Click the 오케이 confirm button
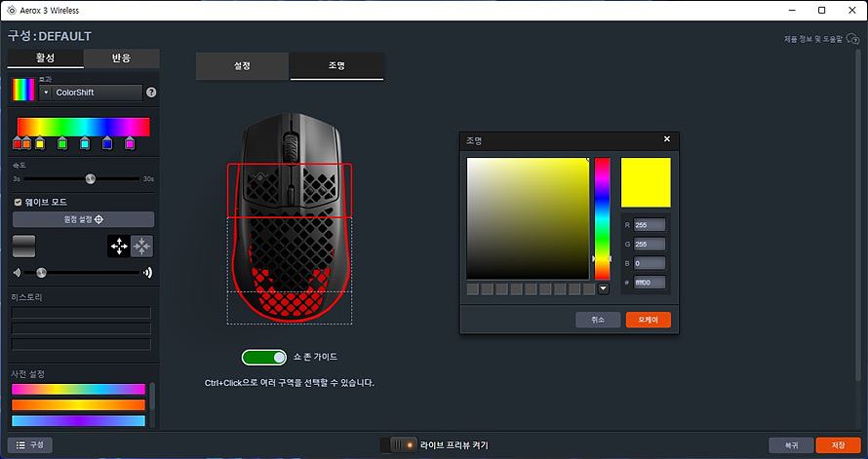This screenshot has height=459, width=868. pos(649,320)
